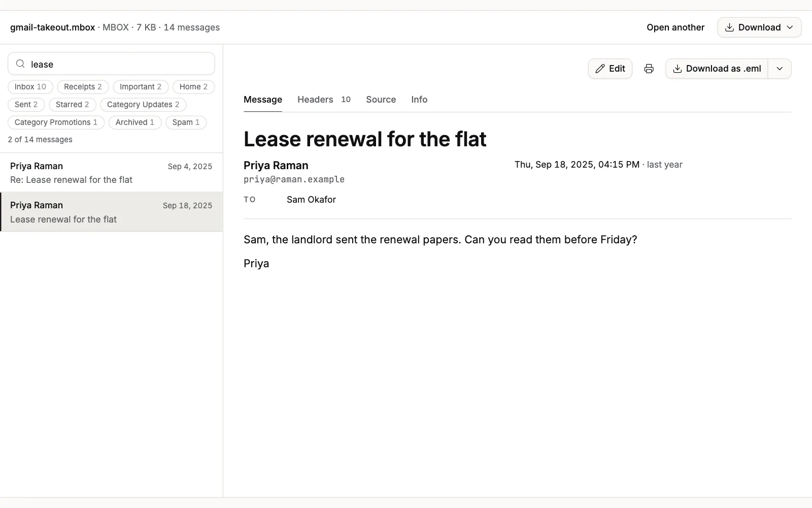The height and width of the screenshot is (508, 812).
Task: Open the Download as .eml arrow menu
Action: [x=780, y=69]
